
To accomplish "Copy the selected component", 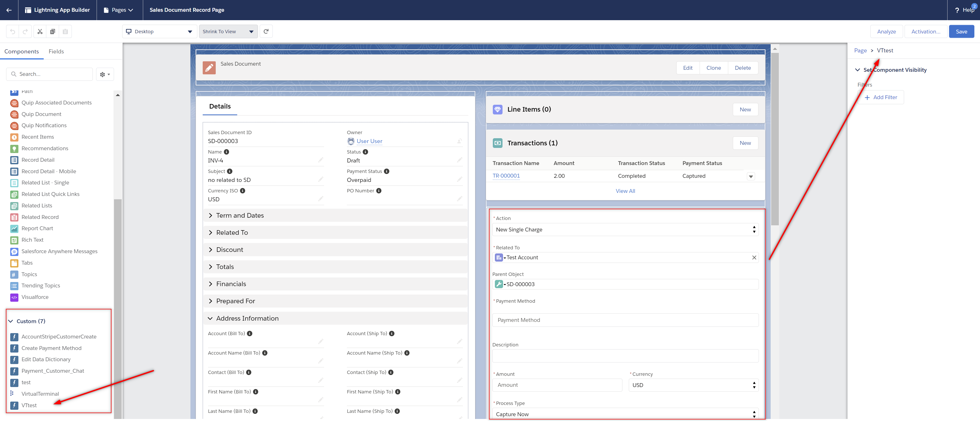I will coord(52,32).
